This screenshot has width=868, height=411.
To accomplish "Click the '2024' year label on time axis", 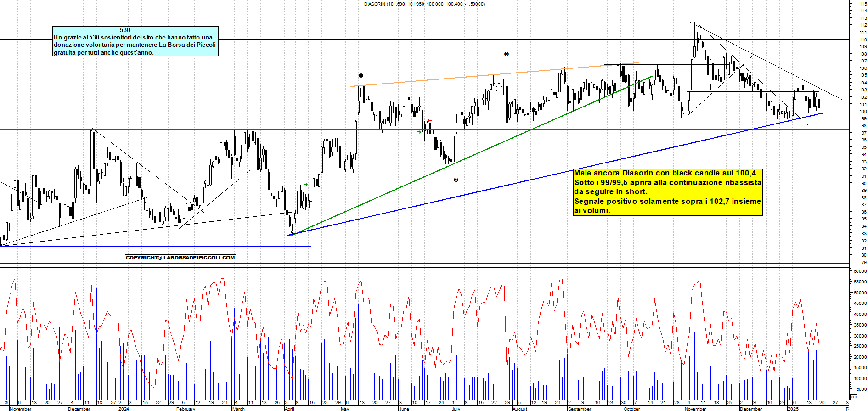I will (124, 409).
